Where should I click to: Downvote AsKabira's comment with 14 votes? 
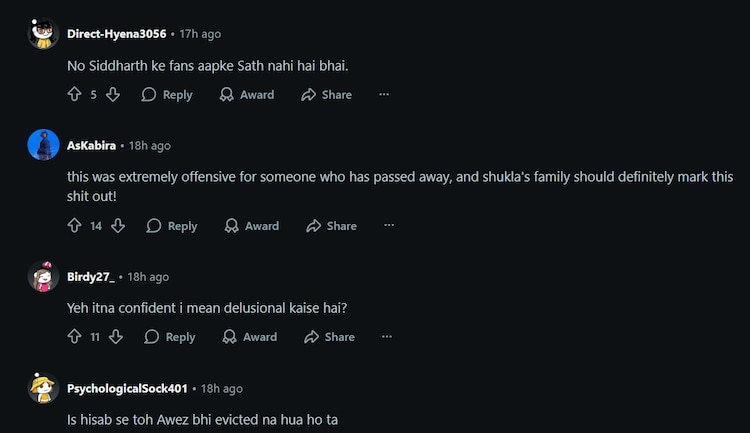pyautogui.click(x=118, y=226)
